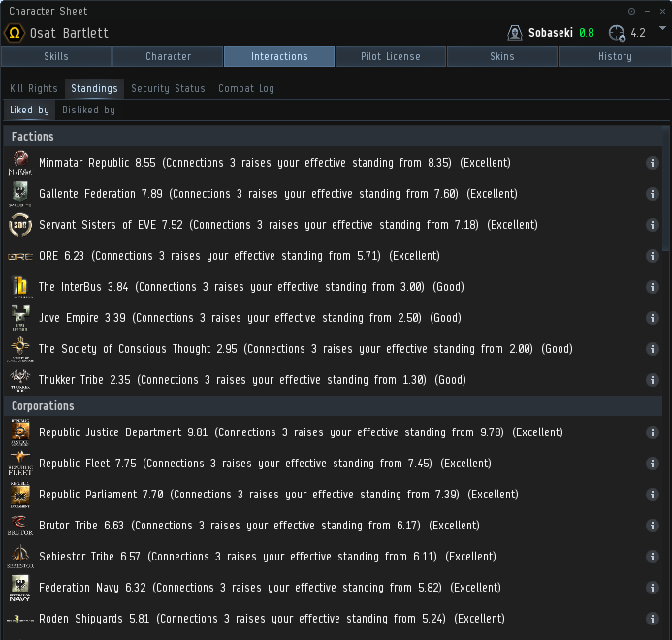Click the Roden Shipyards corporation logo
Viewport: 672px width, 640px height.
pyautogui.click(x=20, y=619)
